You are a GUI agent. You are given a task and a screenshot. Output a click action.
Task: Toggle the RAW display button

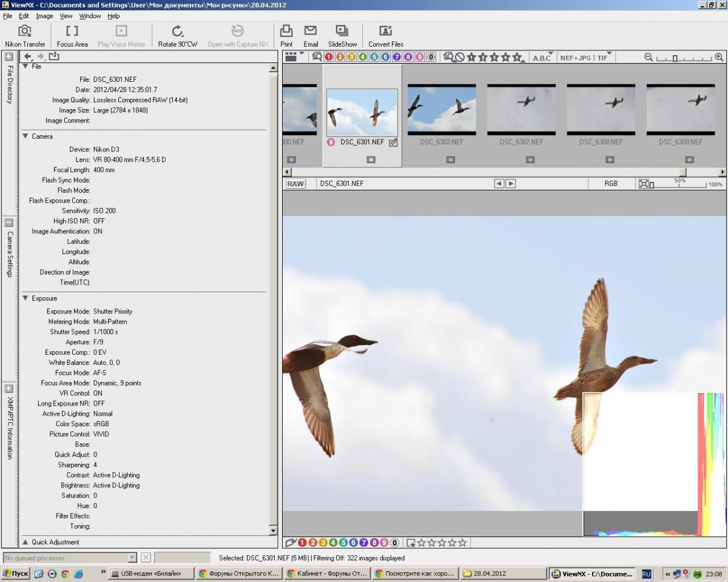[x=295, y=184]
